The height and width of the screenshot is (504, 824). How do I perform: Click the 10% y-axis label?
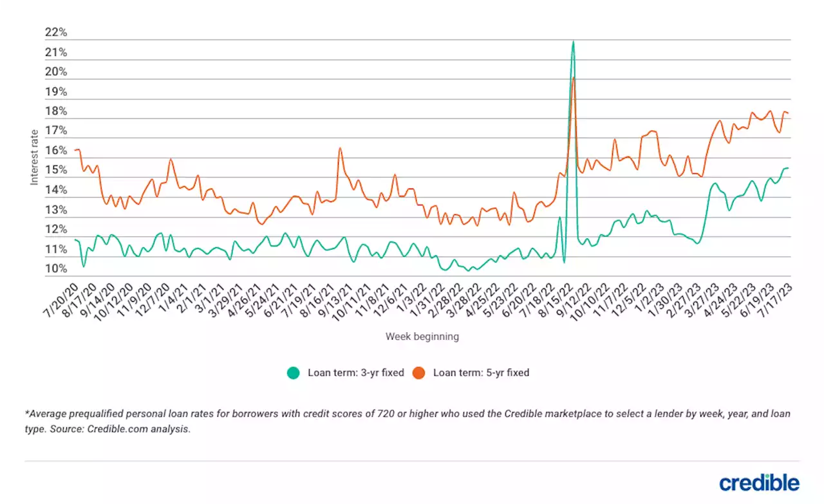pyautogui.click(x=56, y=269)
